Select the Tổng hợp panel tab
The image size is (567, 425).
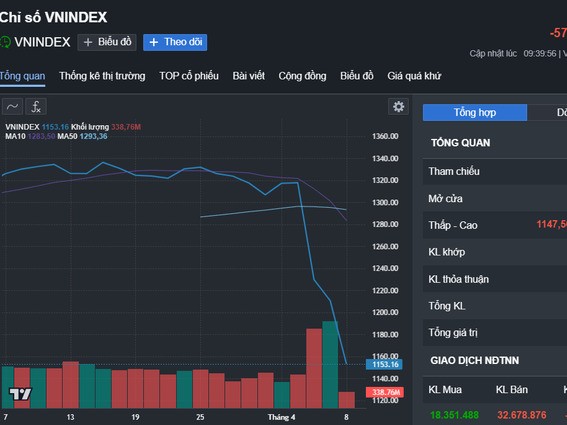[x=475, y=112]
